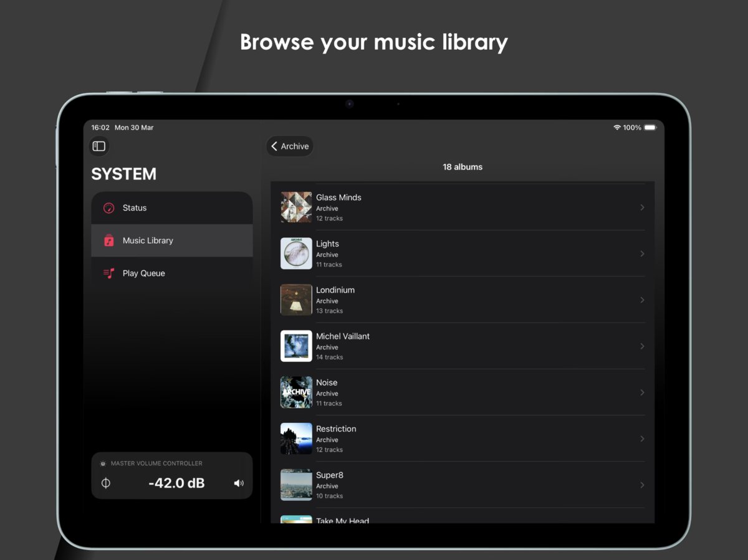
Task: Select the Michel Vaillant album title
Action: coord(343,336)
